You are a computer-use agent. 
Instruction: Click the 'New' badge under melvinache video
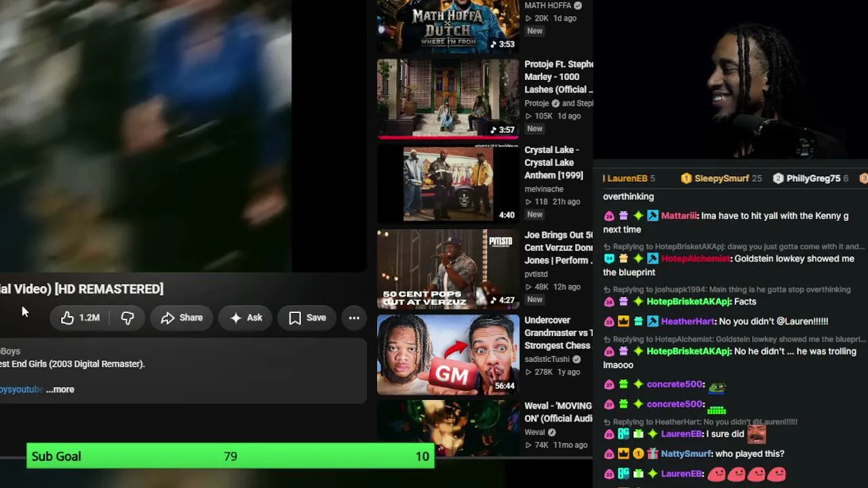tap(534, 215)
